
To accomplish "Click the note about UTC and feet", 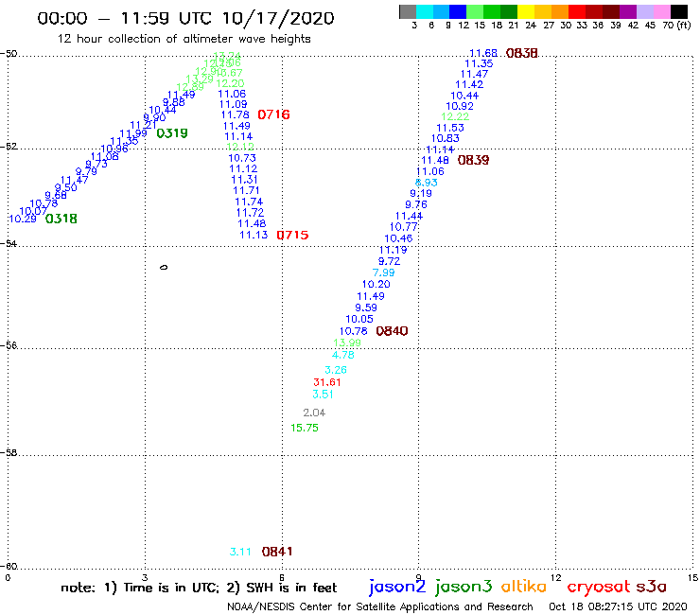I will click(x=199, y=588).
